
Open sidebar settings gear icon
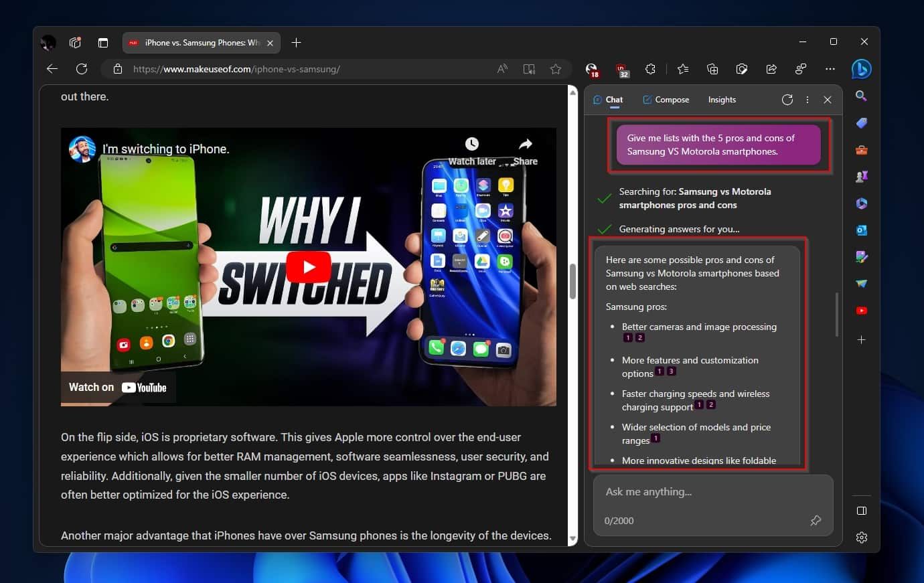pos(862,537)
